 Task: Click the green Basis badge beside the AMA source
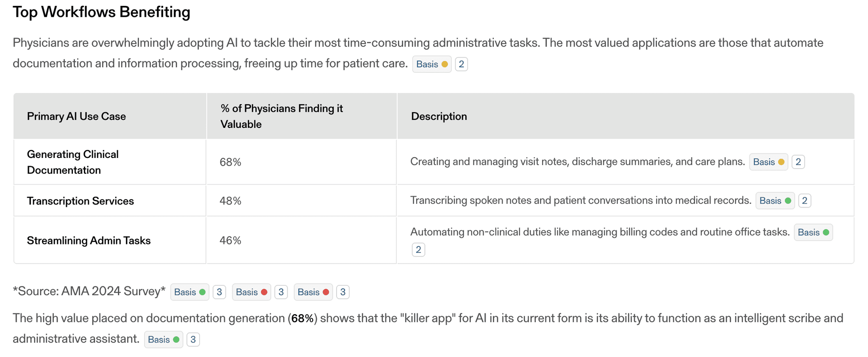click(189, 292)
